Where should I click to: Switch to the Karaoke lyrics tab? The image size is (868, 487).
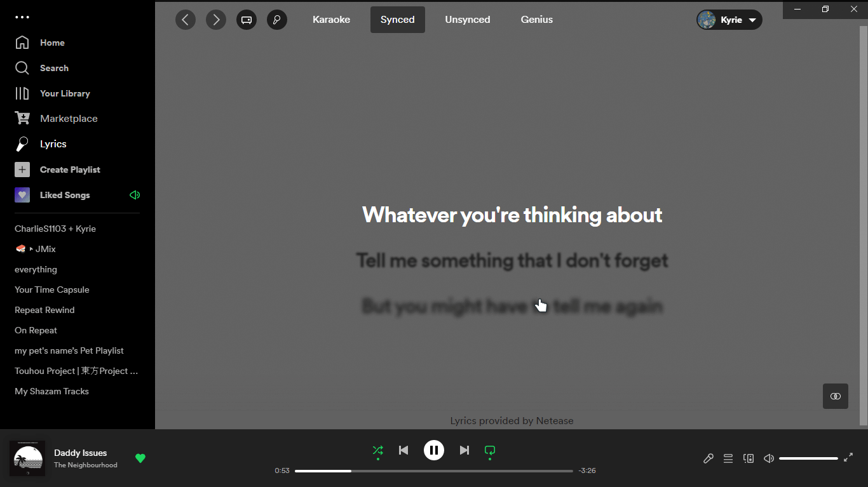(x=331, y=20)
